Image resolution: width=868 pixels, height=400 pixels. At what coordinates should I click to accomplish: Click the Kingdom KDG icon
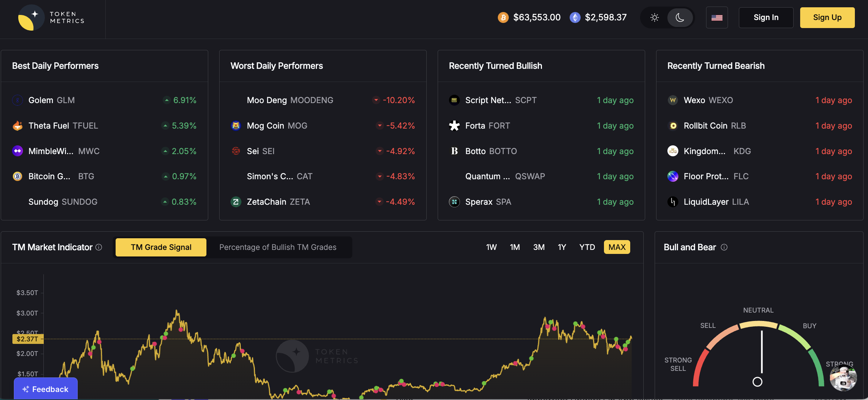[673, 151]
